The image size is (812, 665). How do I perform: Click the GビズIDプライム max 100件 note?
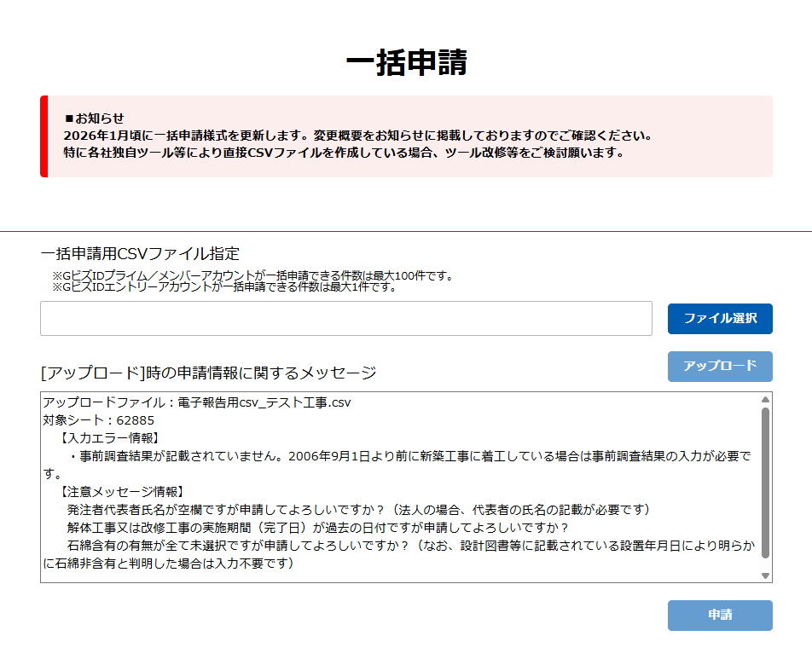252,275
